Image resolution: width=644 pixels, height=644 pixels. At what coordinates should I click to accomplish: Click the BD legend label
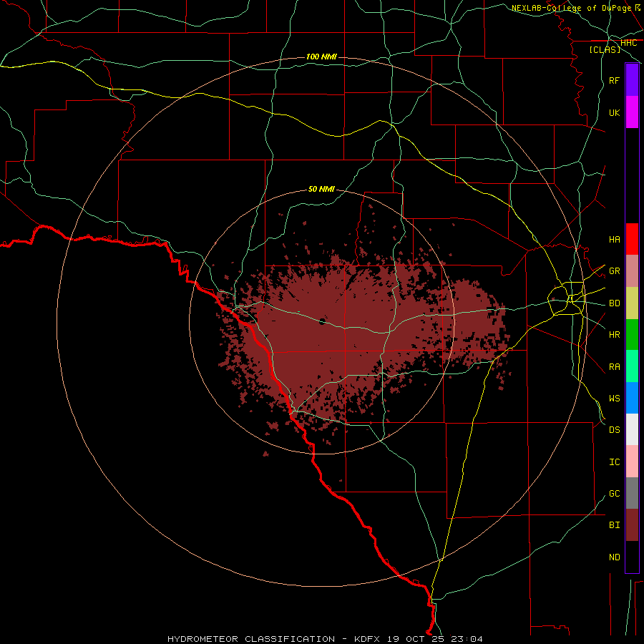pyautogui.click(x=614, y=303)
